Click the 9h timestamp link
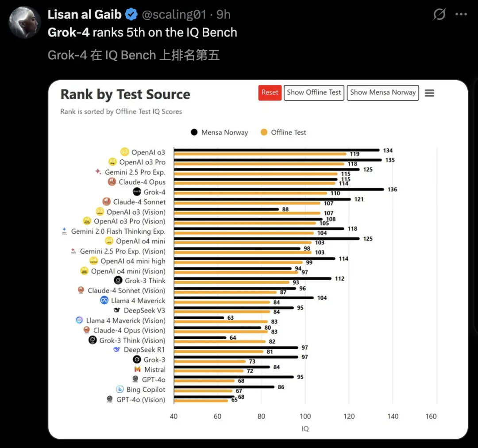478x448 pixels. 224,15
